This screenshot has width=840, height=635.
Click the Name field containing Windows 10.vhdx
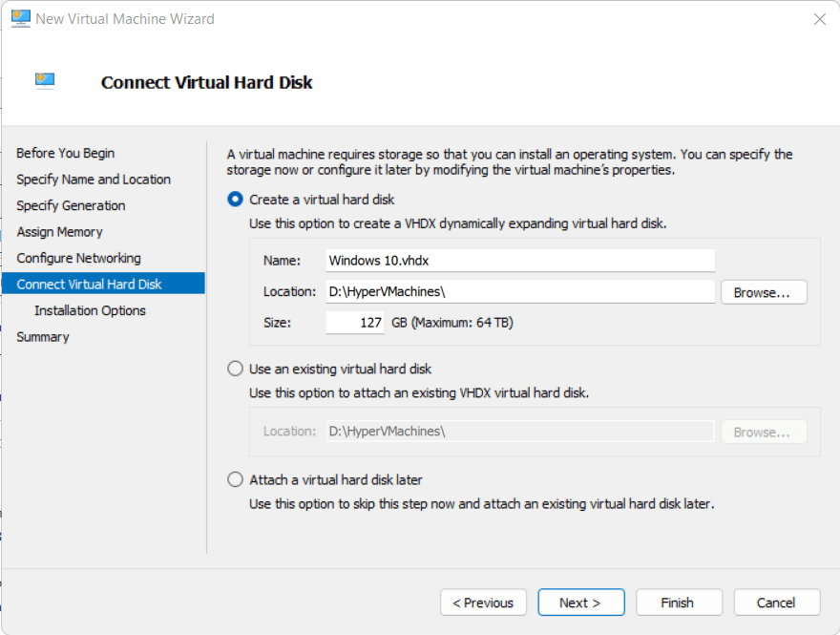tap(520, 260)
